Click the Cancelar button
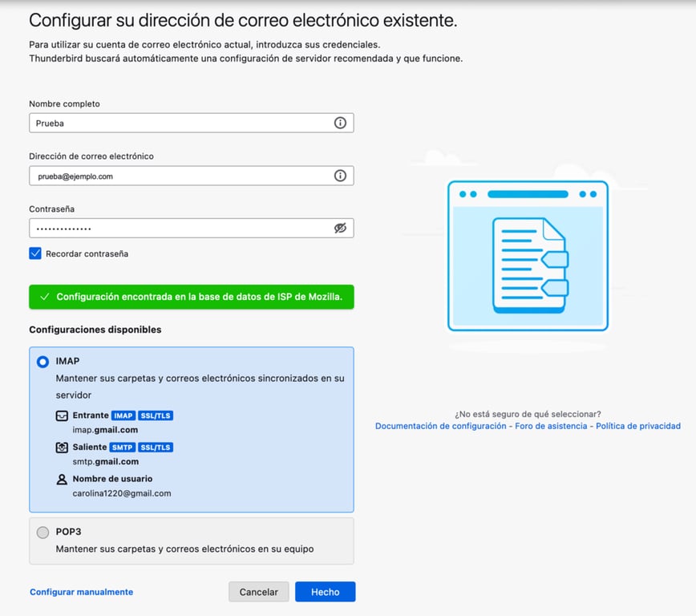 tap(259, 592)
